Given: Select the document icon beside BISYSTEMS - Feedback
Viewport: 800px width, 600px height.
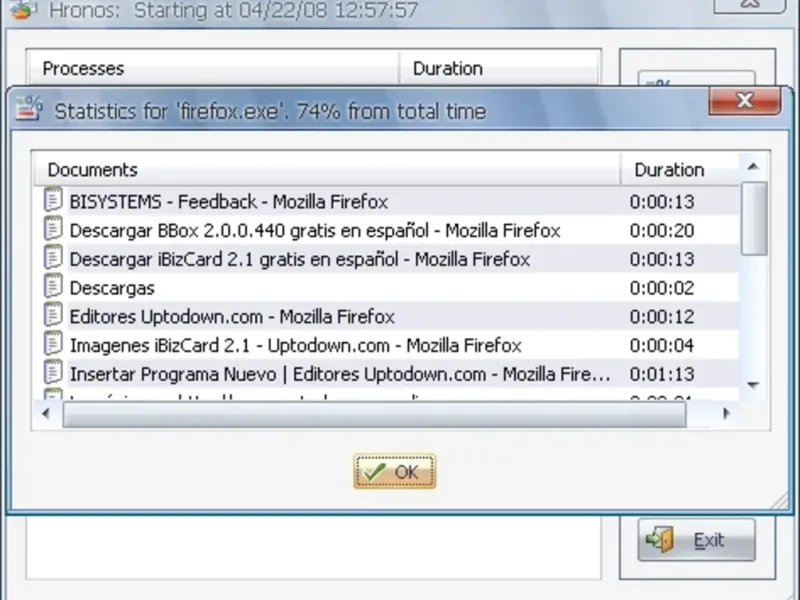Looking at the screenshot, I should point(53,200).
